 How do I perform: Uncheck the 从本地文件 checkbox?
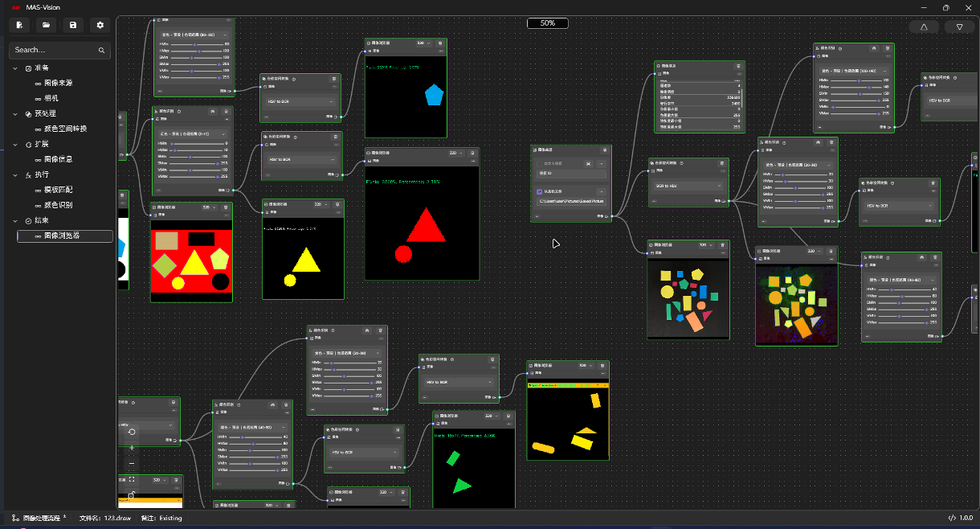(x=539, y=191)
